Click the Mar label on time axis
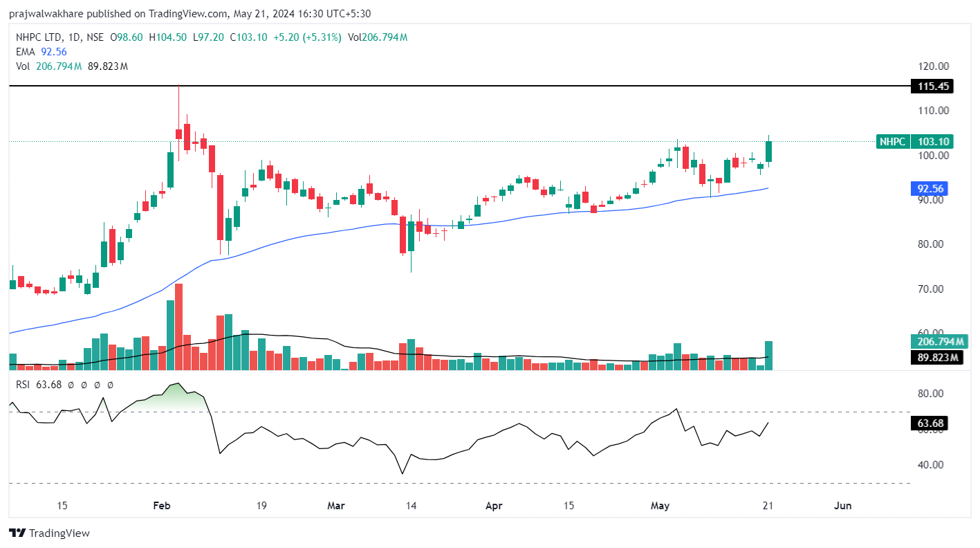Screen dimensions: 980x548 tap(335, 506)
